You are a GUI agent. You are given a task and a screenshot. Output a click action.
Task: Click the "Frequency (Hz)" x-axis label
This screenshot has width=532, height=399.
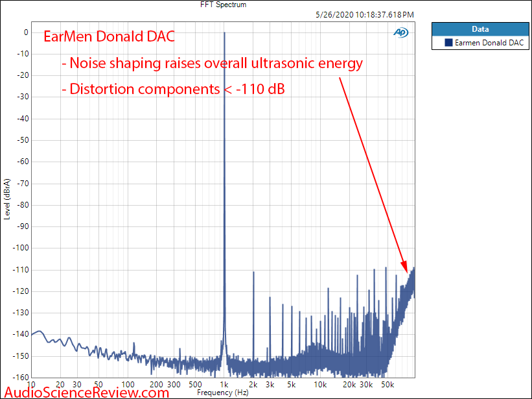click(223, 393)
